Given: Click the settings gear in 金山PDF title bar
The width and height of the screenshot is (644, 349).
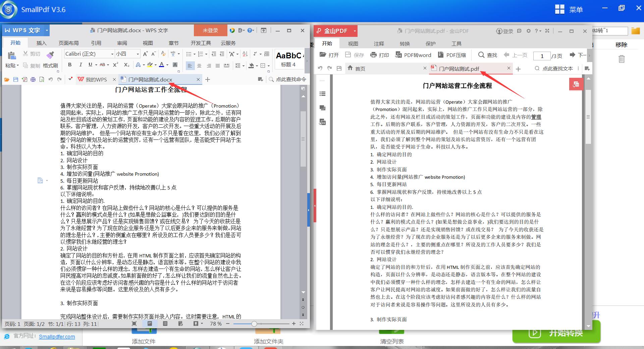Looking at the screenshot, I should tap(528, 31).
